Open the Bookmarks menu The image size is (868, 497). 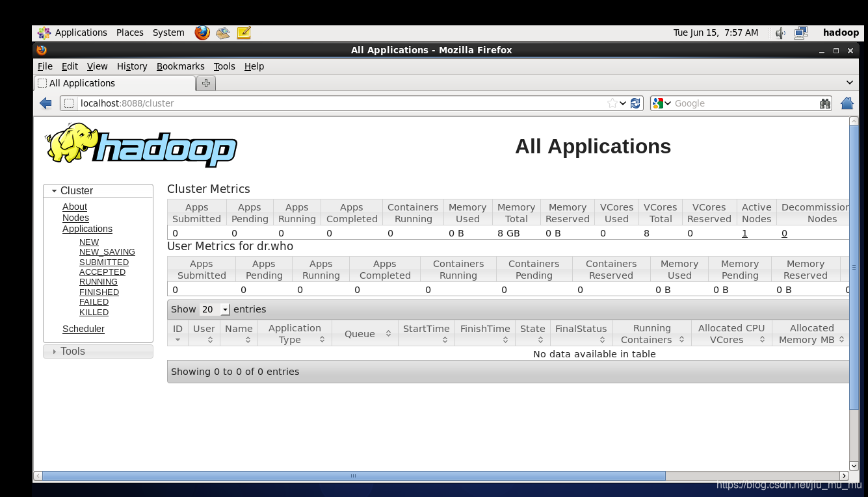(180, 66)
